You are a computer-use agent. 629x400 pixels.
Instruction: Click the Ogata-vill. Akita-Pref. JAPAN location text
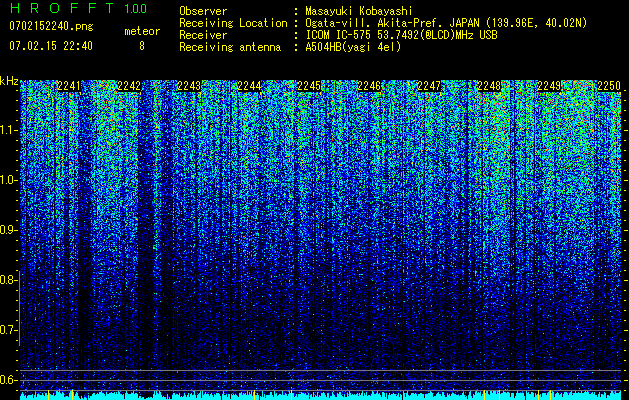pos(446,24)
